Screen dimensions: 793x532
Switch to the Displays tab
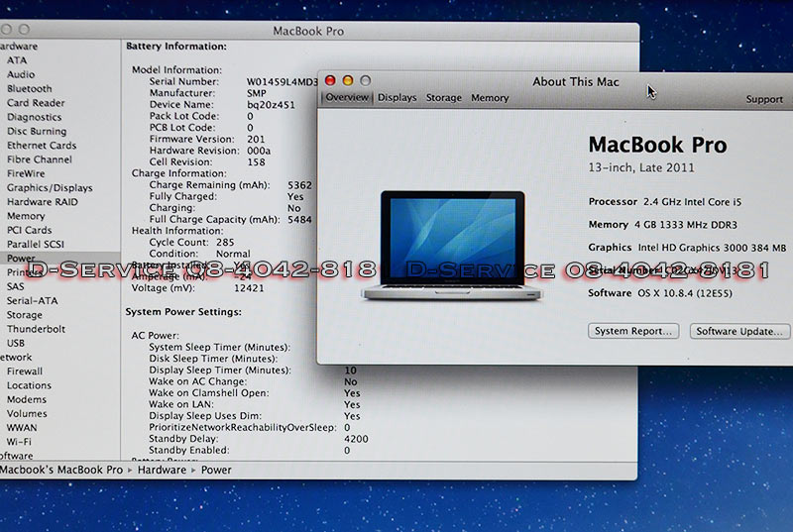397,97
